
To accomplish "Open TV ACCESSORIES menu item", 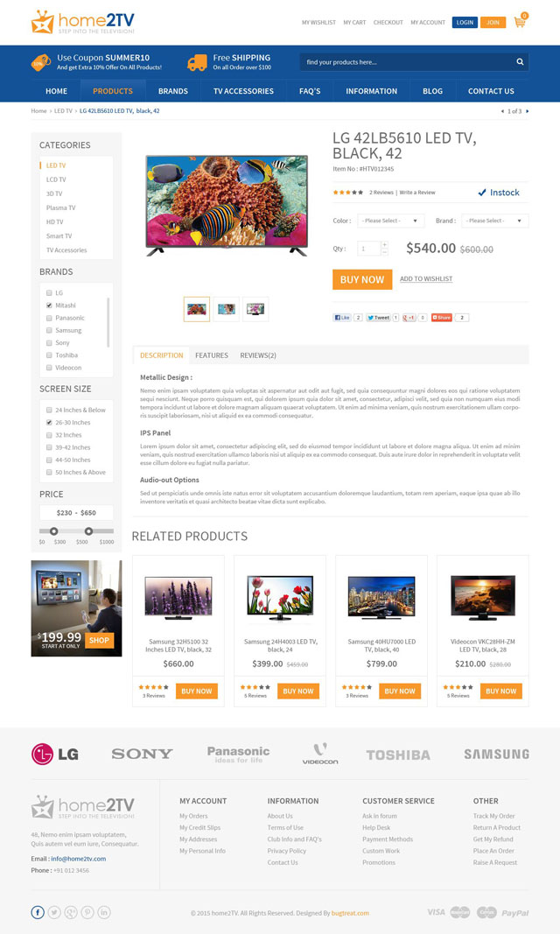I will tap(243, 91).
